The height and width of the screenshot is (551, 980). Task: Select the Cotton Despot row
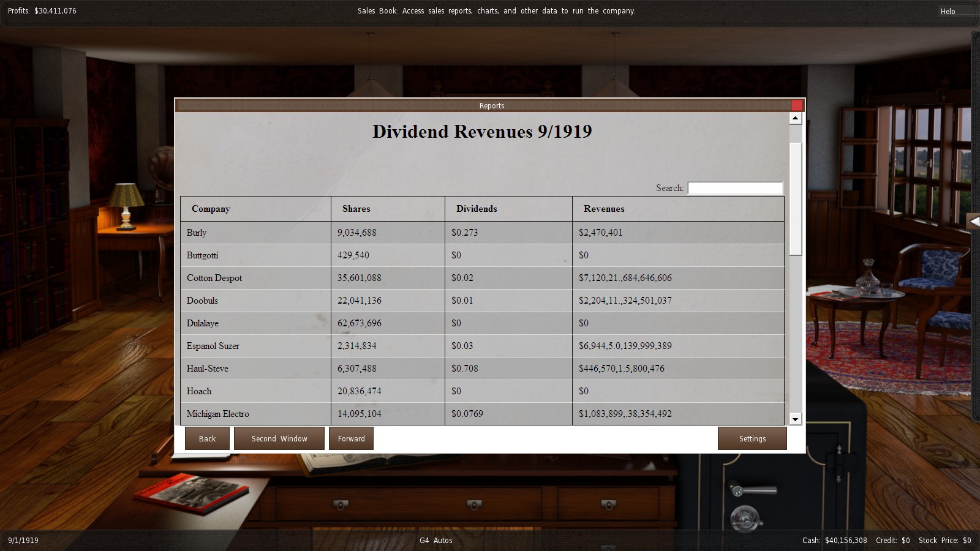click(214, 278)
